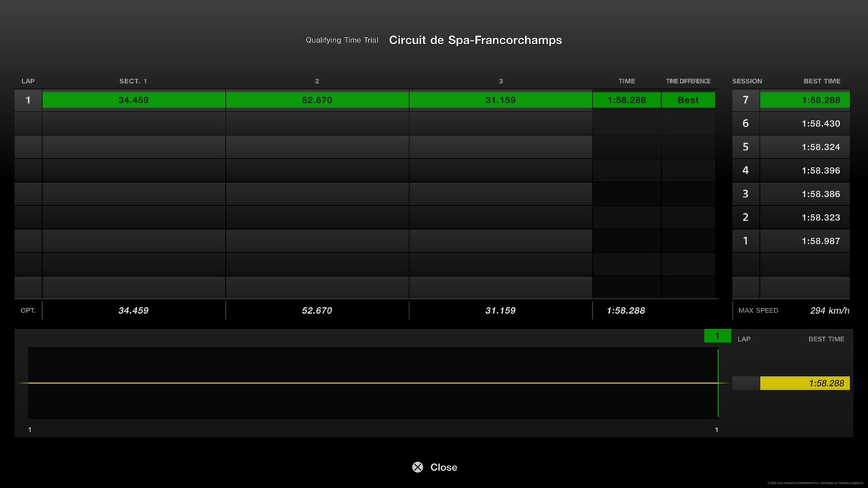Click session number 7 cell

[x=746, y=100]
